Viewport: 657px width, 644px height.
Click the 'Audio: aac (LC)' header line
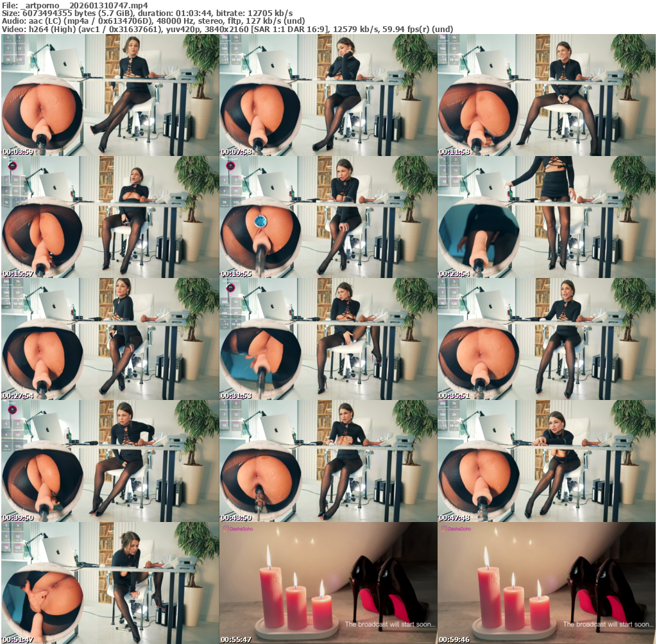[x=153, y=21]
